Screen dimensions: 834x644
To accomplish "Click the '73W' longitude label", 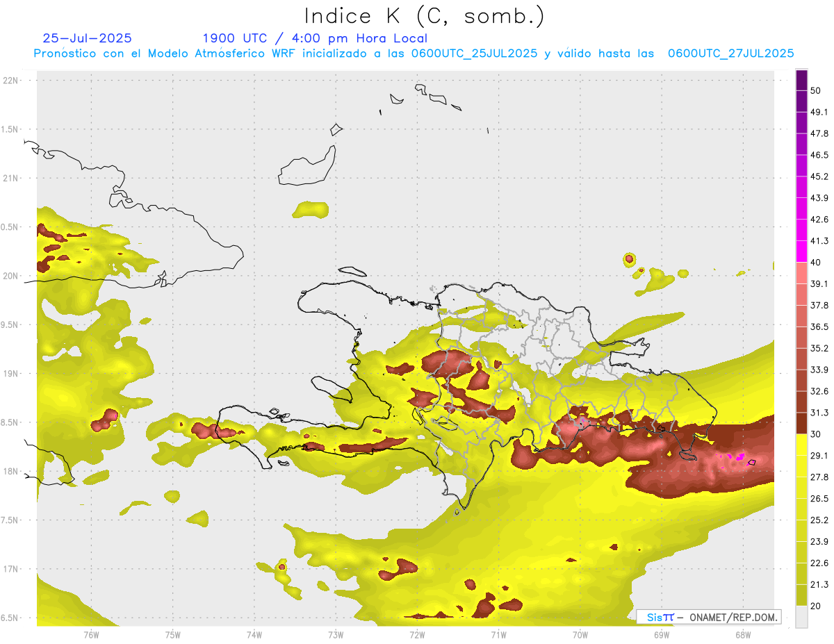I will coord(336,634).
